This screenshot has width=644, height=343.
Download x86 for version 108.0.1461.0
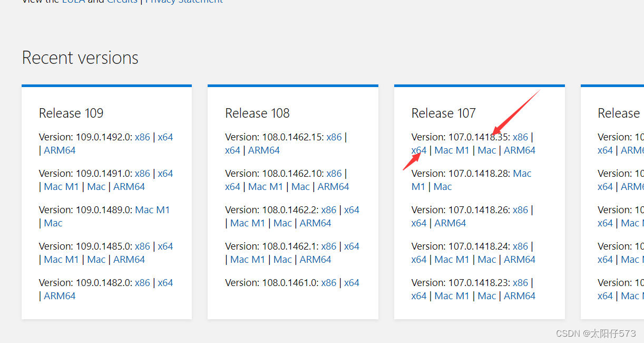point(329,283)
